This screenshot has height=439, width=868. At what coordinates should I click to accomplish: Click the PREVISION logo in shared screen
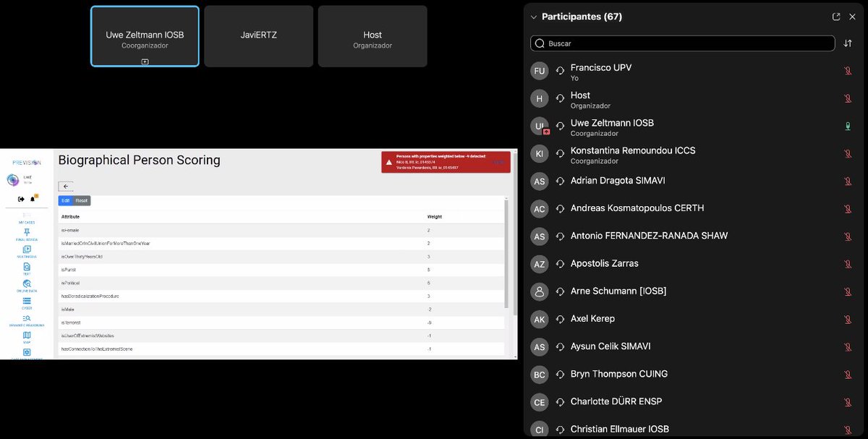27,163
